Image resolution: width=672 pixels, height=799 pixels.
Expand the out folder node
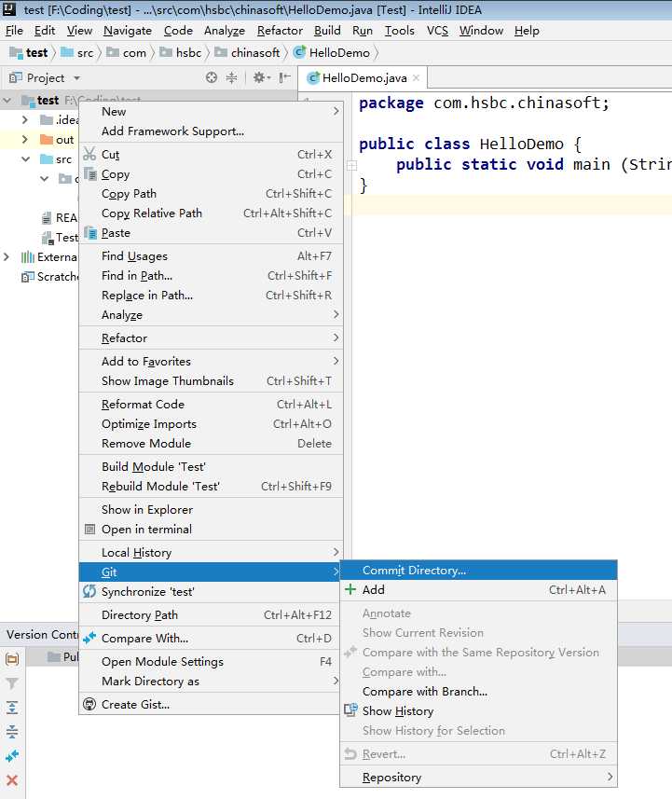pyautogui.click(x=25, y=139)
